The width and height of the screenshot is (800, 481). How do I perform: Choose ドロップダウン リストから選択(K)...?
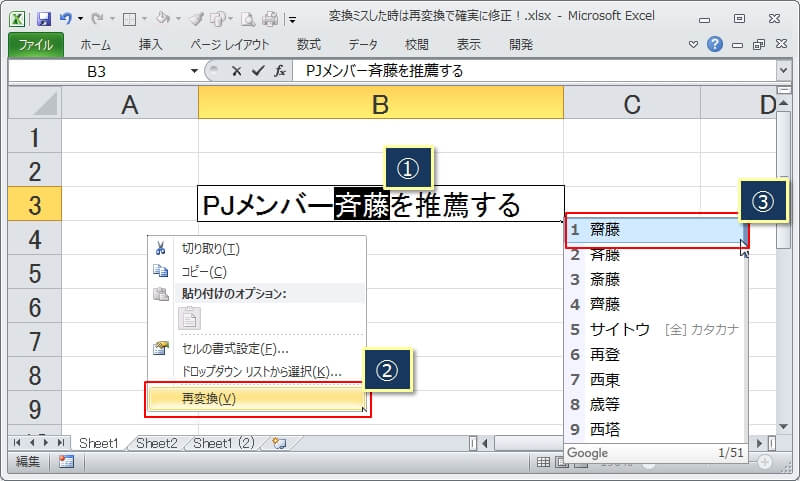pos(257,371)
